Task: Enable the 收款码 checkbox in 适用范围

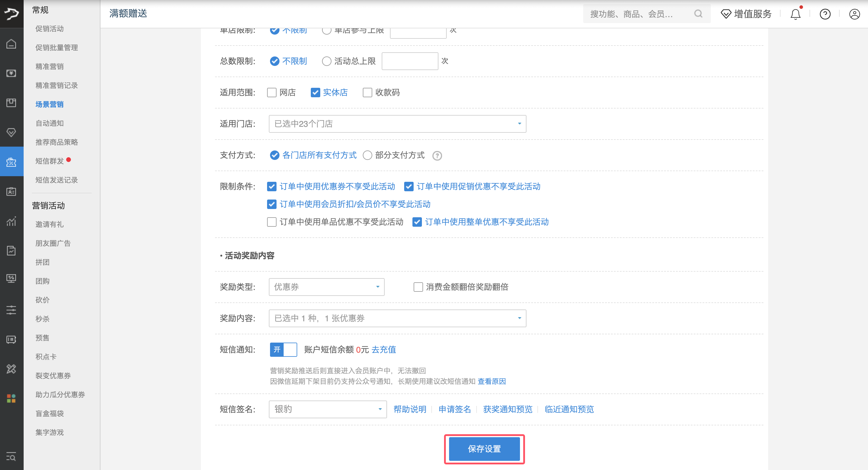Action: coord(367,93)
